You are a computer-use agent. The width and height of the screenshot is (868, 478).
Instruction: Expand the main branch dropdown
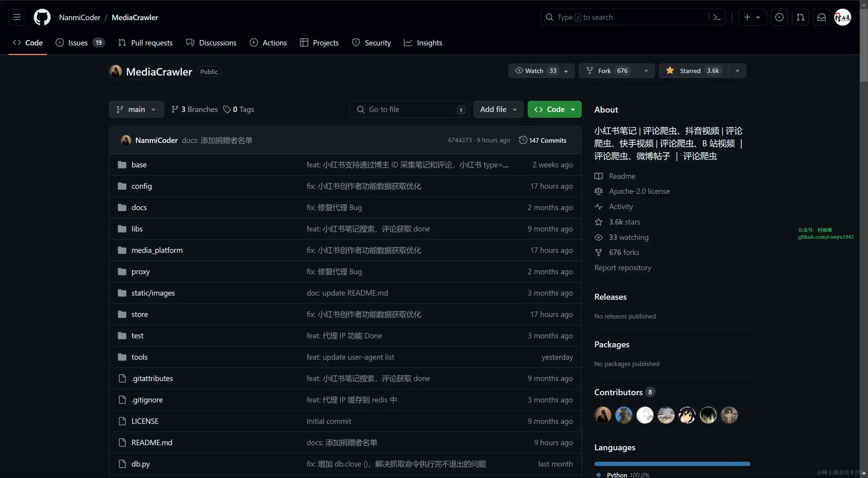136,109
